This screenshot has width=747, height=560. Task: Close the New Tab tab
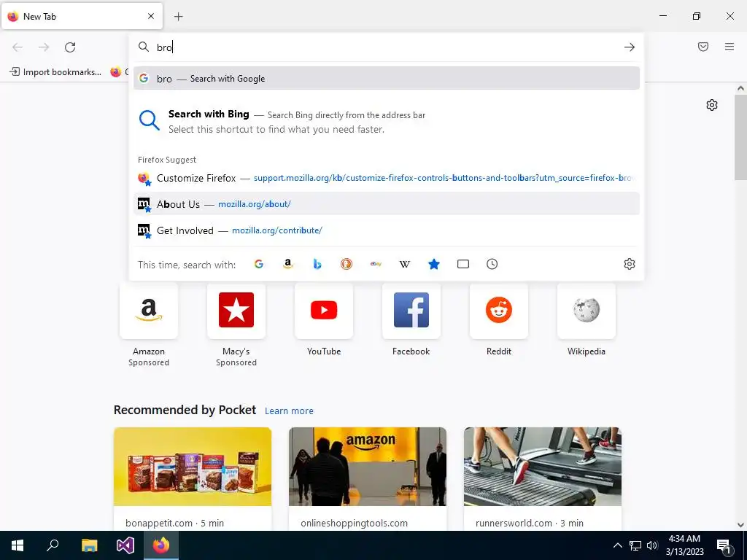click(151, 16)
